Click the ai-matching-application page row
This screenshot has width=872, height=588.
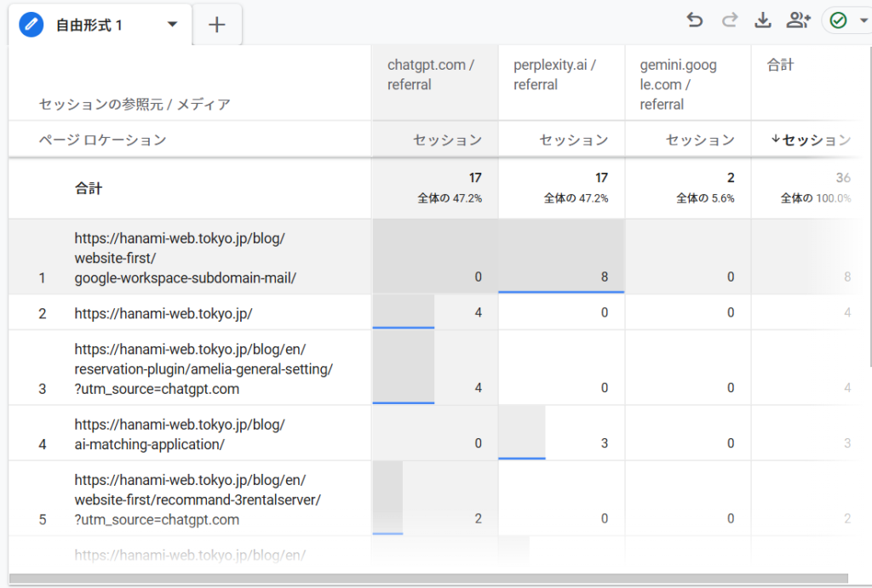pyautogui.click(x=180, y=434)
